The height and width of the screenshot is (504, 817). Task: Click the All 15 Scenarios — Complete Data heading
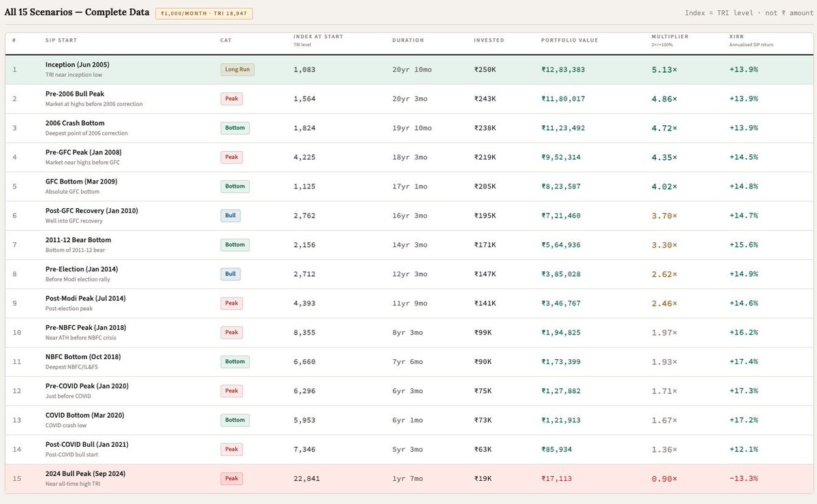point(77,12)
